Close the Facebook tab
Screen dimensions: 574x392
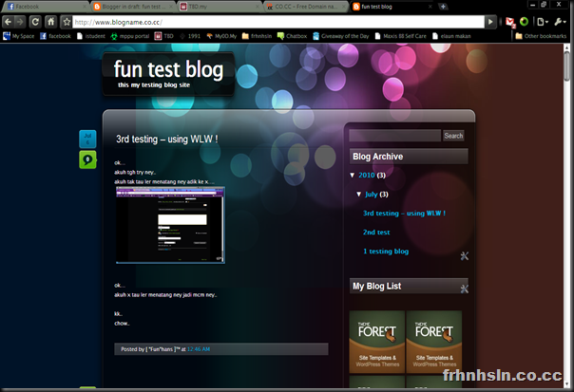tap(84, 7)
